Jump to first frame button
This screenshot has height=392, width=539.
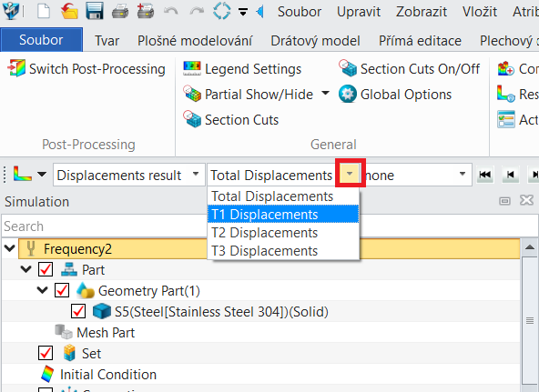[x=485, y=175]
